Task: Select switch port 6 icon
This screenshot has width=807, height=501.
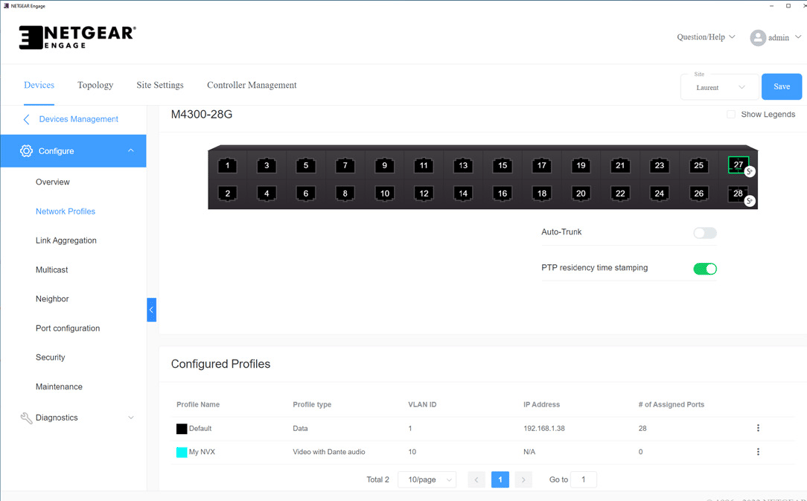Action: point(306,193)
